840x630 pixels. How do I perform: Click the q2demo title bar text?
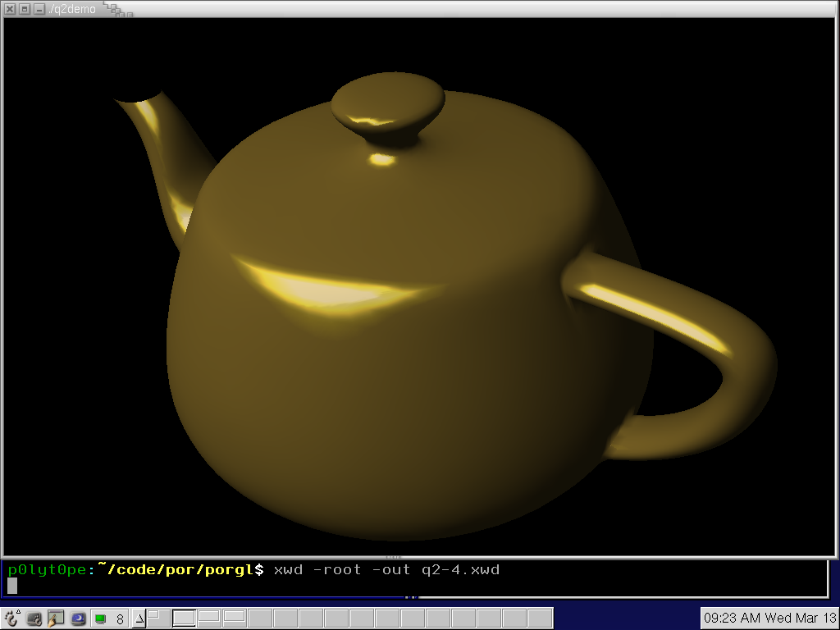point(73,9)
